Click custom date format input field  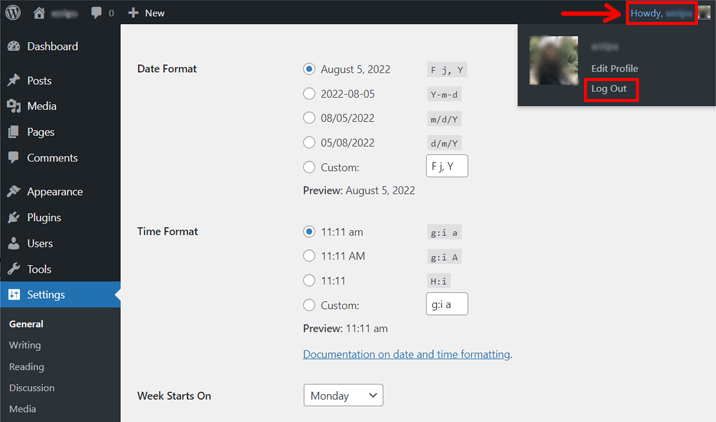(447, 166)
